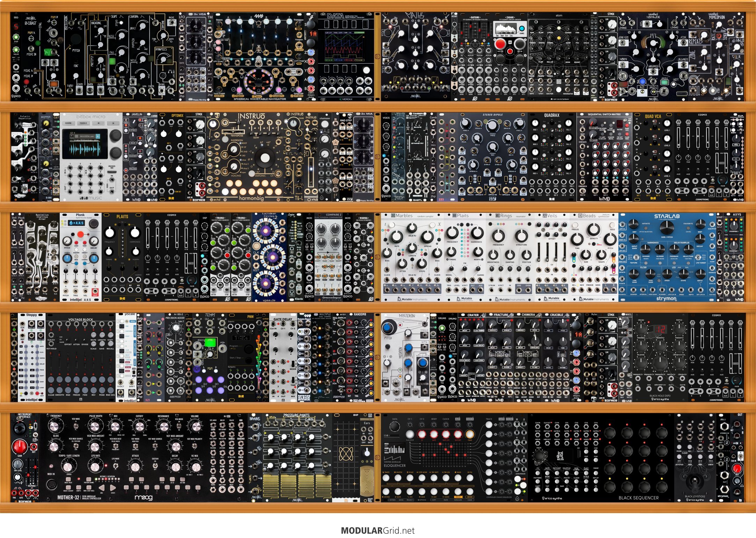Click the MIDI IN DIN socket on Mother-32
The image size is (756, 538).
(x=51, y=485)
